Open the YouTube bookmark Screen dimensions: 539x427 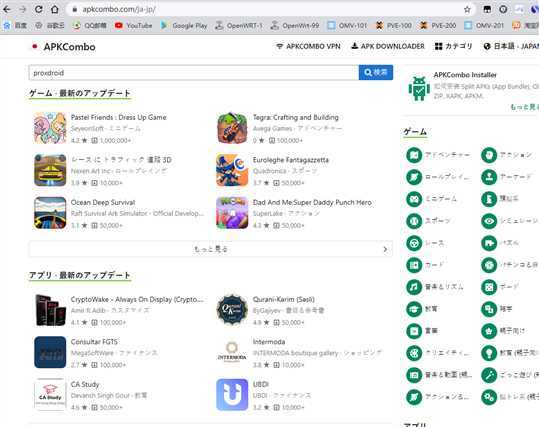133,25
